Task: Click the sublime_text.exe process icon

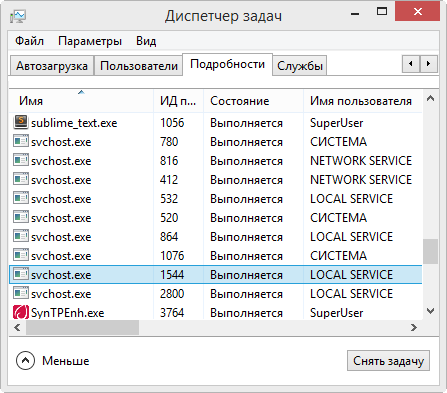Action: pos(21,122)
